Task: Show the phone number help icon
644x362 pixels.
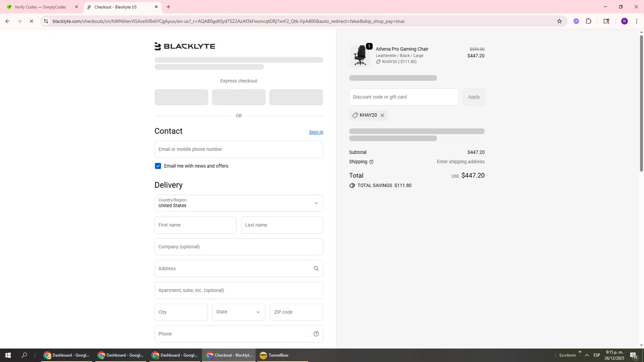Action: pyautogui.click(x=316, y=334)
